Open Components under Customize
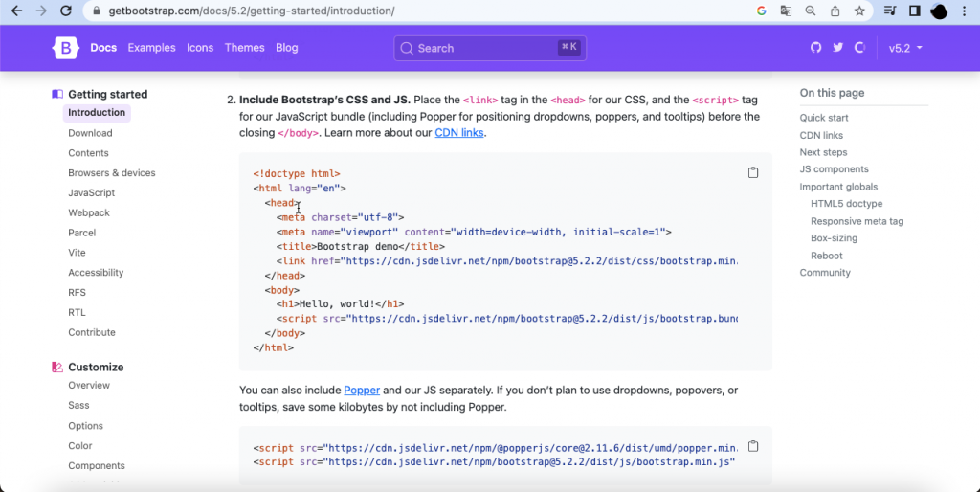 97,466
